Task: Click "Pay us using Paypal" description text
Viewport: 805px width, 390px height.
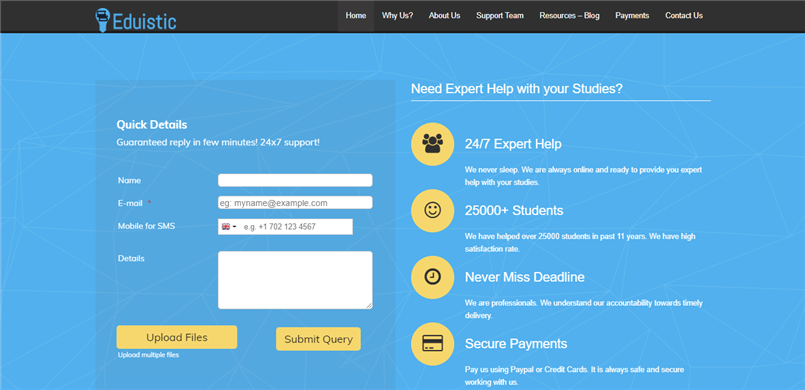Action: [574, 376]
